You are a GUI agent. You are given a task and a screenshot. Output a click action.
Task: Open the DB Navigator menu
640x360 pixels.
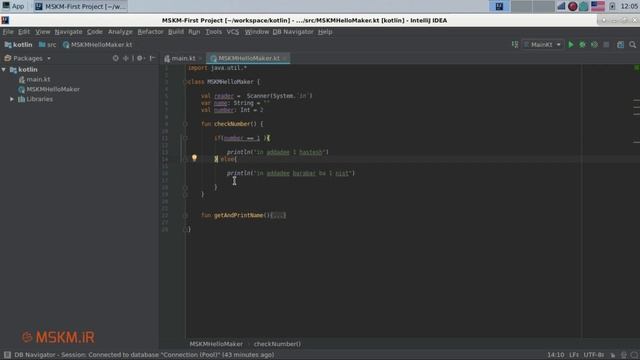[293, 32]
